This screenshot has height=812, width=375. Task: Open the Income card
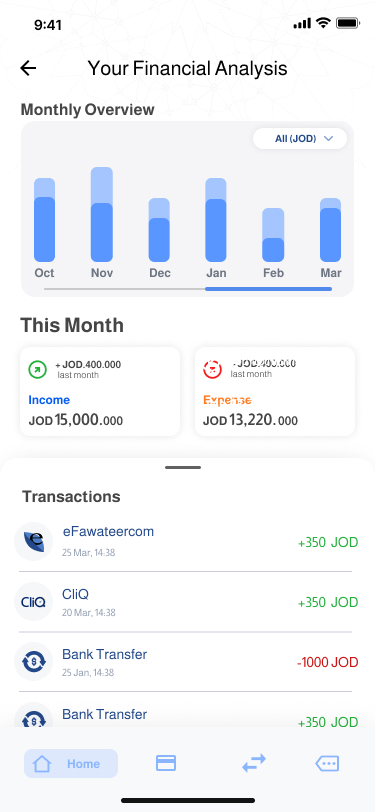[100, 392]
